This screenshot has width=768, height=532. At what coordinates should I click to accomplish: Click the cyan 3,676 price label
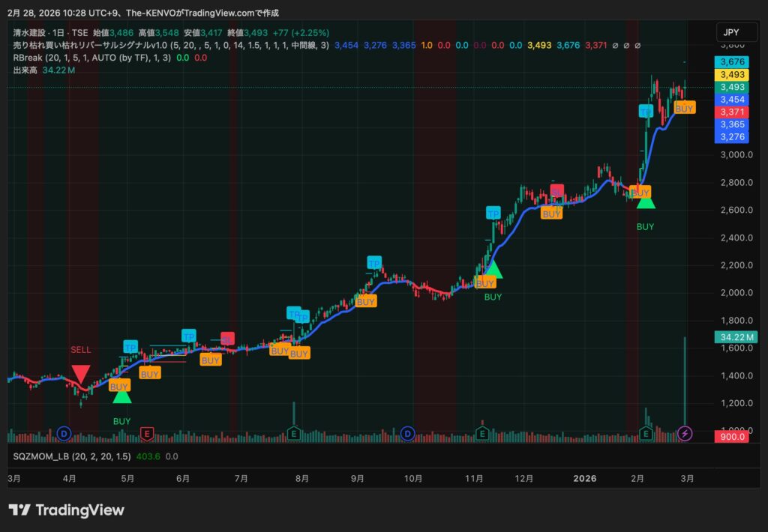[x=732, y=61]
